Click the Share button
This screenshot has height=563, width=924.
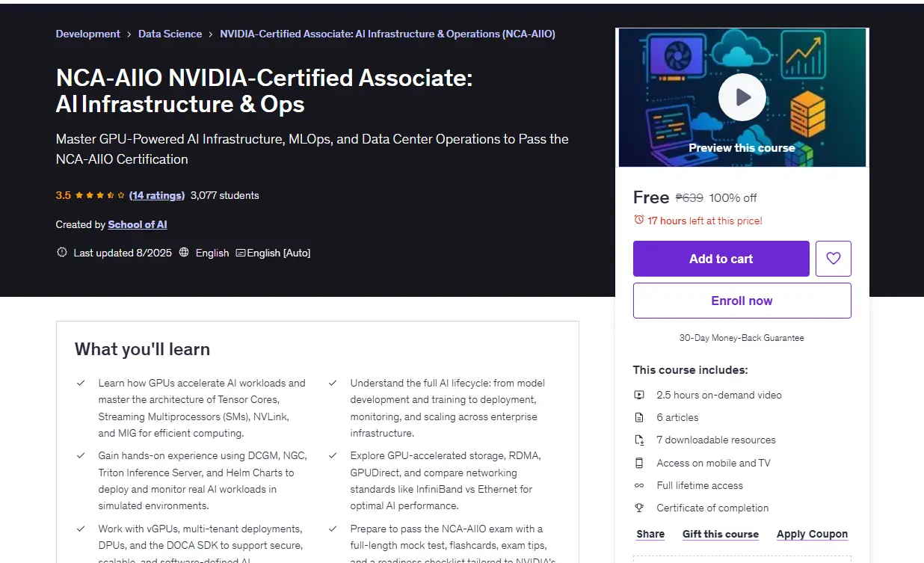650,534
